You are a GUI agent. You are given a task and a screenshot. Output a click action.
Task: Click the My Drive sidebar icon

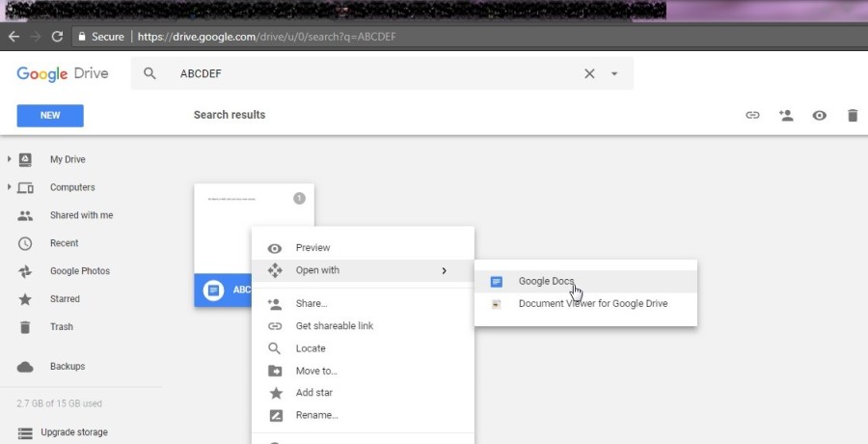25,159
